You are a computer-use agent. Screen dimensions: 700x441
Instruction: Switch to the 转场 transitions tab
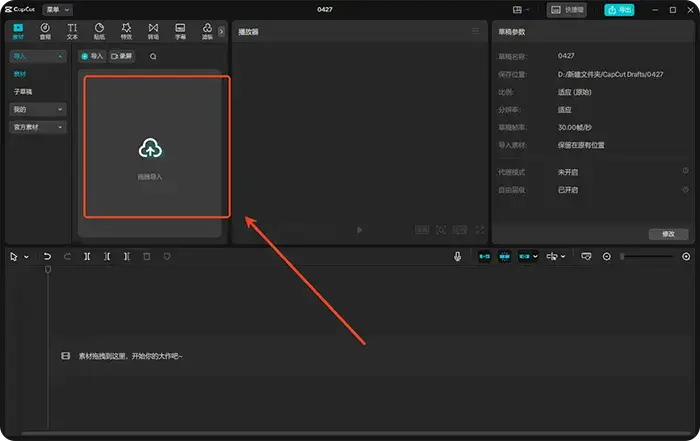click(x=153, y=31)
